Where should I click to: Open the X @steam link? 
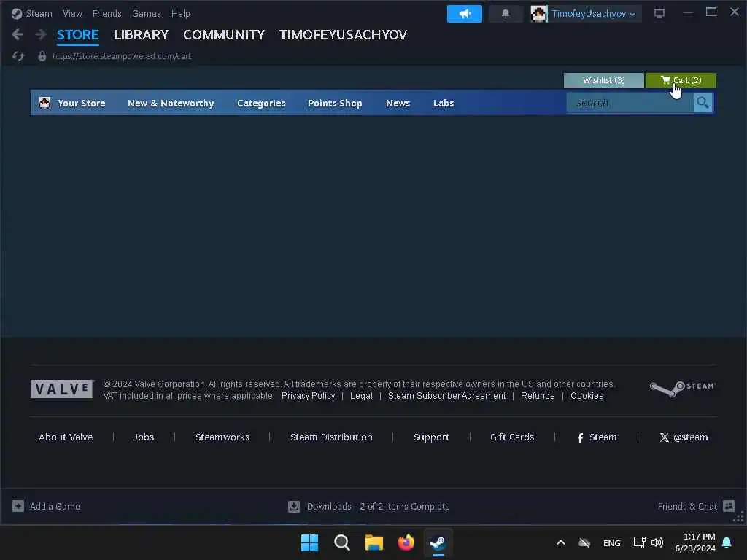[684, 437]
